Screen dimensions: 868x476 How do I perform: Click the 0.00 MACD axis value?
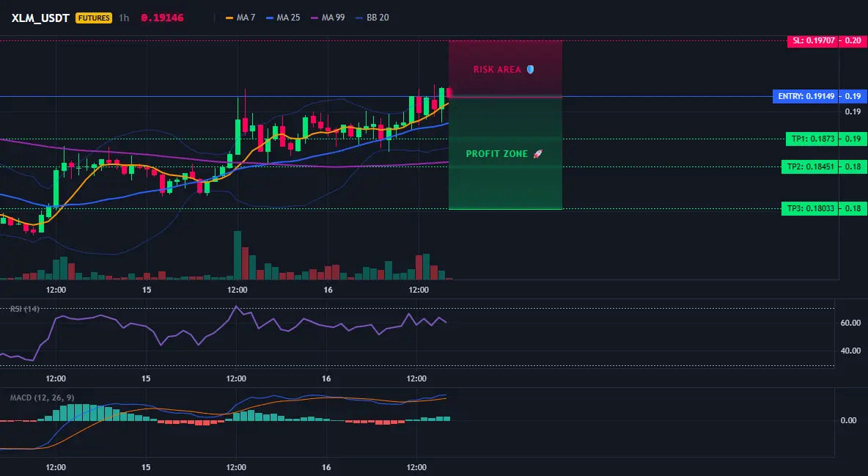[849, 420]
